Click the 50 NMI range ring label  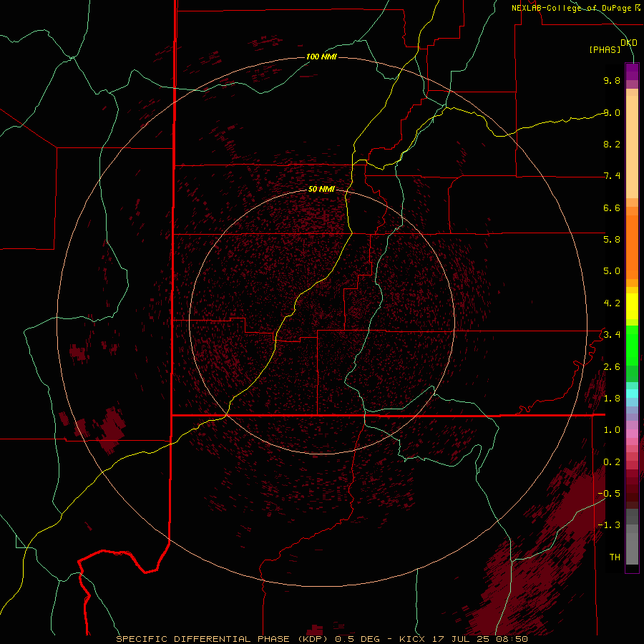point(321,189)
